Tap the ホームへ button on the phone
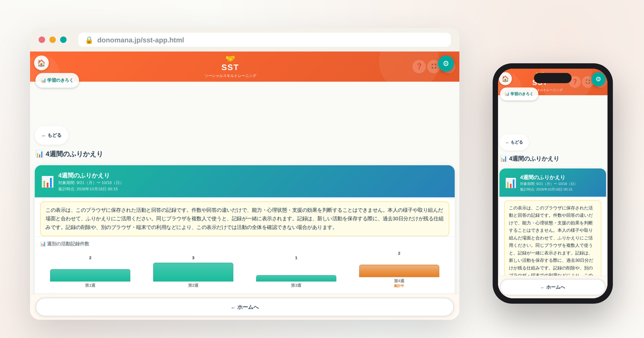Image resolution: width=644 pixels, height=338 pixels. [x=553, y=287]
